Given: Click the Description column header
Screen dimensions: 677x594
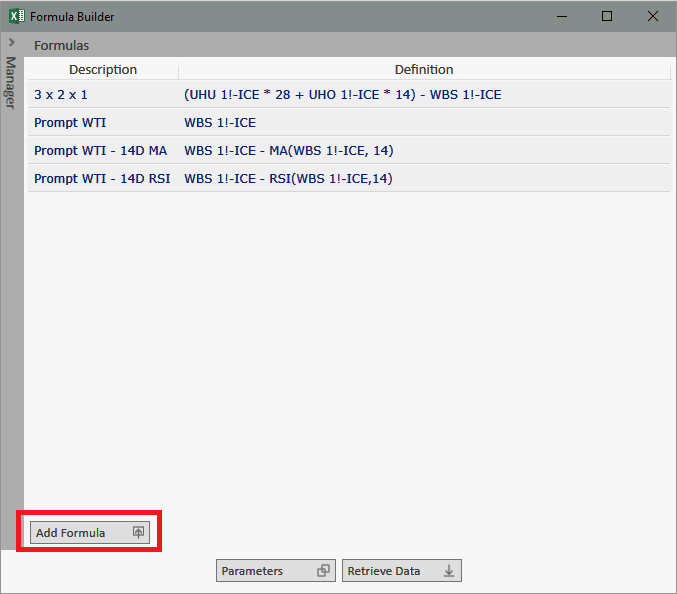Looking at the screenshot, I should pos(103,70).
